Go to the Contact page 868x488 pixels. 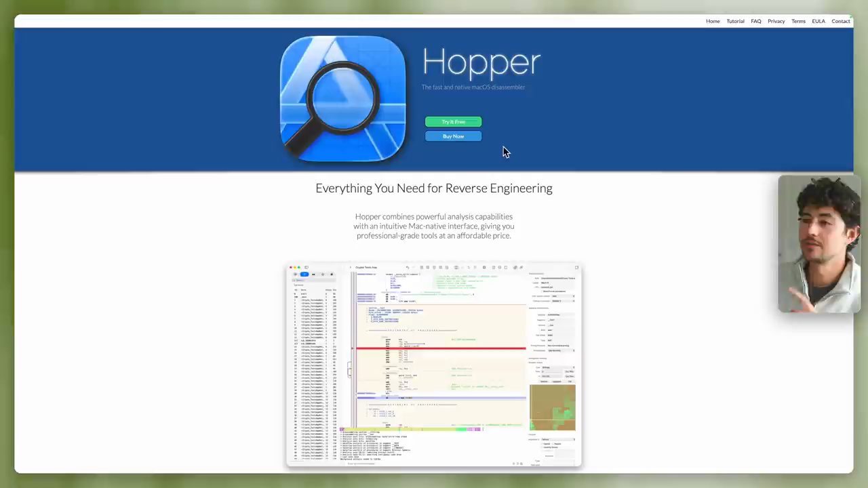(x=841, y=21)
